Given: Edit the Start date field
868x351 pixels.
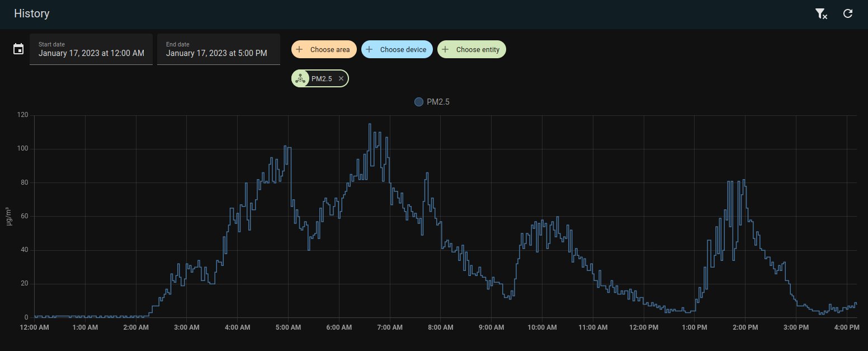Looking at the screenshot, I should coord(91,49).
